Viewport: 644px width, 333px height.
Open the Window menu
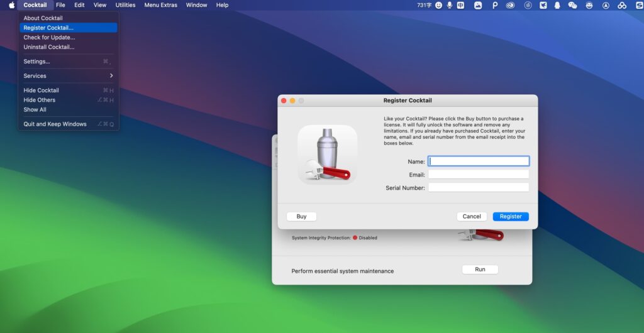196,5
